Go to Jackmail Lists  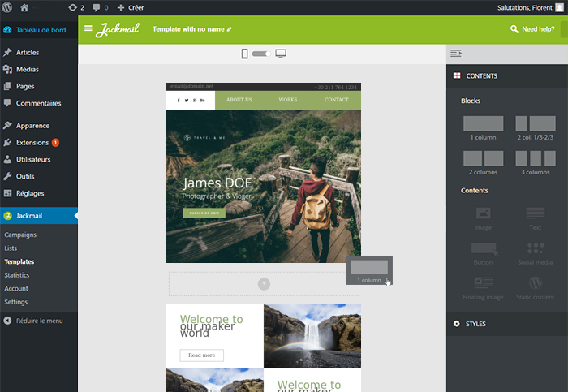click(x=11, y=248)
